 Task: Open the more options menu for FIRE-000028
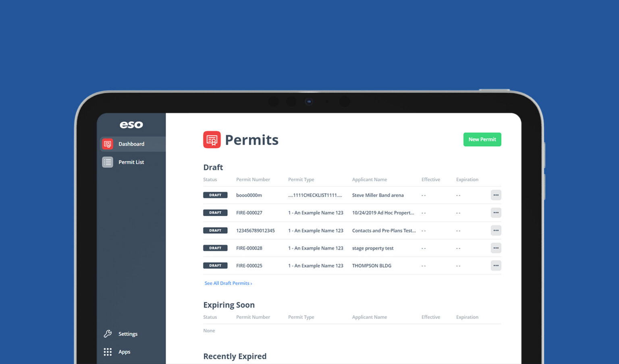[496, 248]
